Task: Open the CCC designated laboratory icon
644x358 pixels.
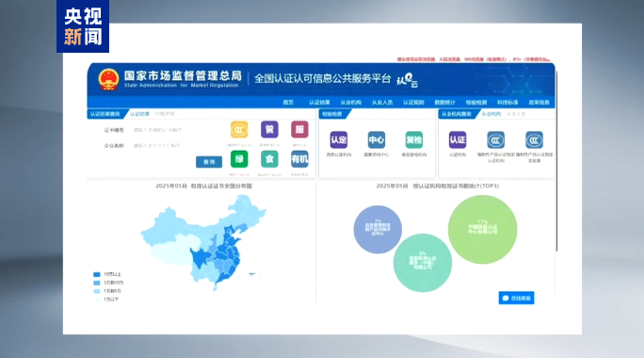Action: point(535,140)
